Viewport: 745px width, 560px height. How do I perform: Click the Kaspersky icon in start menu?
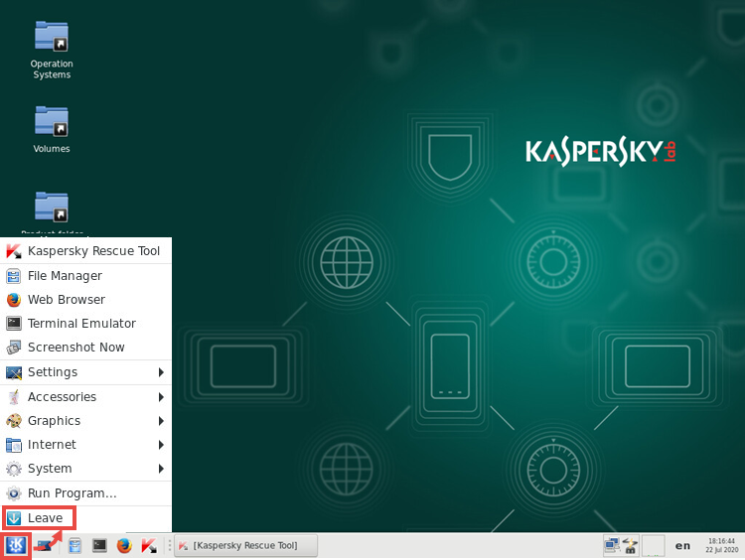click(14, 251)
